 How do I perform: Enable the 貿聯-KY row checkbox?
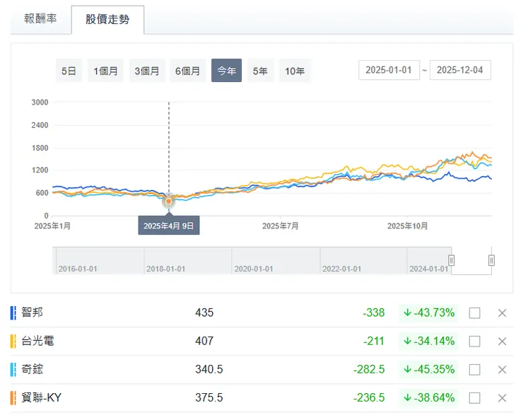(x=474, y=398)
